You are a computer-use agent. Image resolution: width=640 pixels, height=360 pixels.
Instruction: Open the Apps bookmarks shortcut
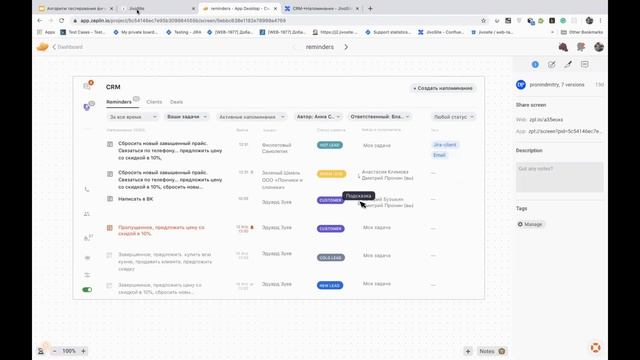click(x=46, y=32)
